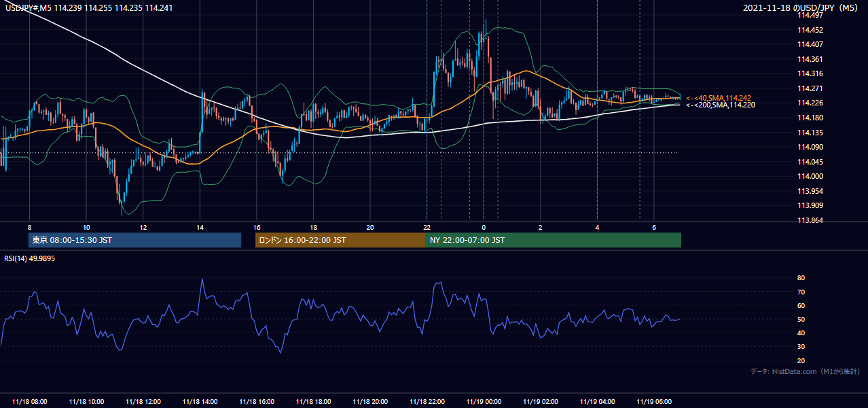Click price level 114.361 on axis
The height and width of the screenshot is (408, 868).
click(x=810, y=59)
